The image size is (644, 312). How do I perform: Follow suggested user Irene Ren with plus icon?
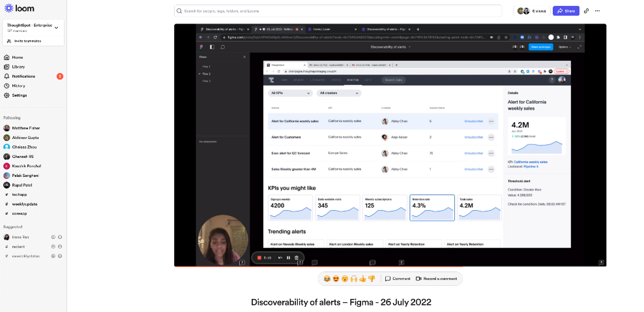[x=53, y=237]
